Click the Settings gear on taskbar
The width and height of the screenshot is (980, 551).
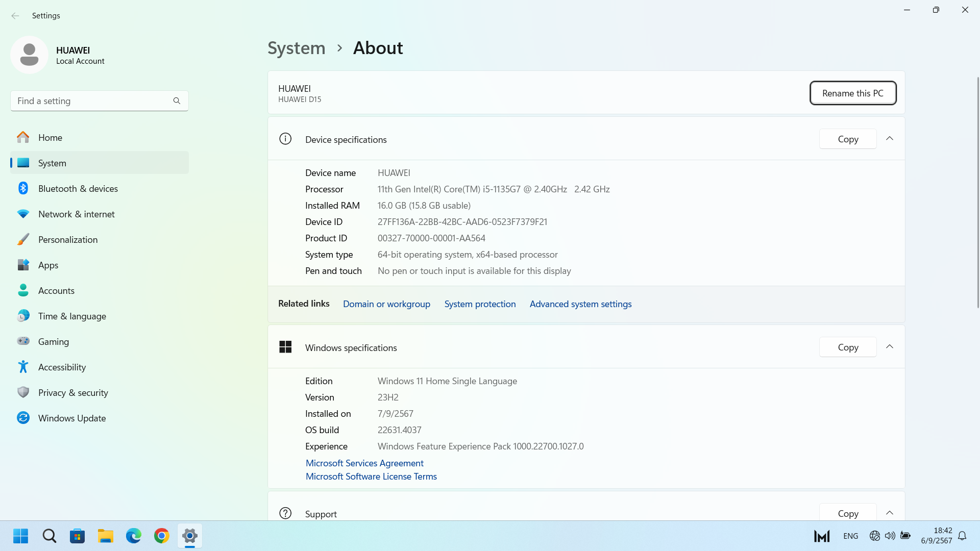tap(190, 536)
